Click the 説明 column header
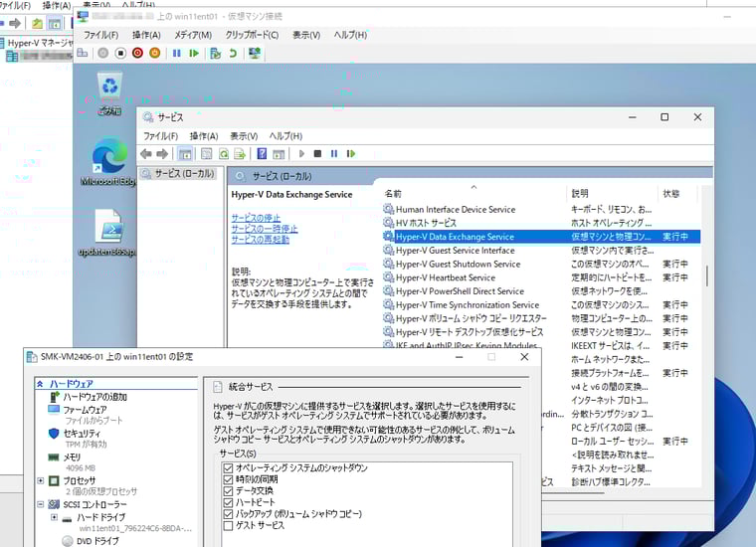 point(613,193)
